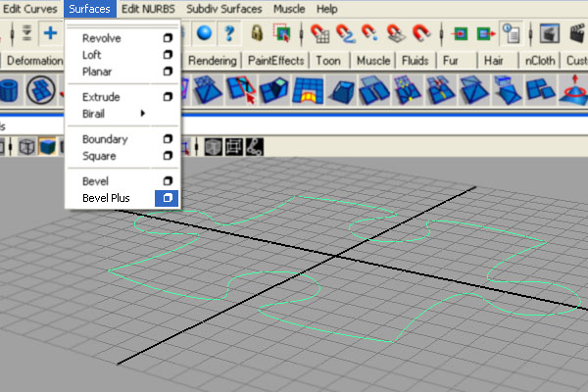Screen dimensions: 588x392
Task: Collapse status line group before render icons
Action: coord(530,33)
